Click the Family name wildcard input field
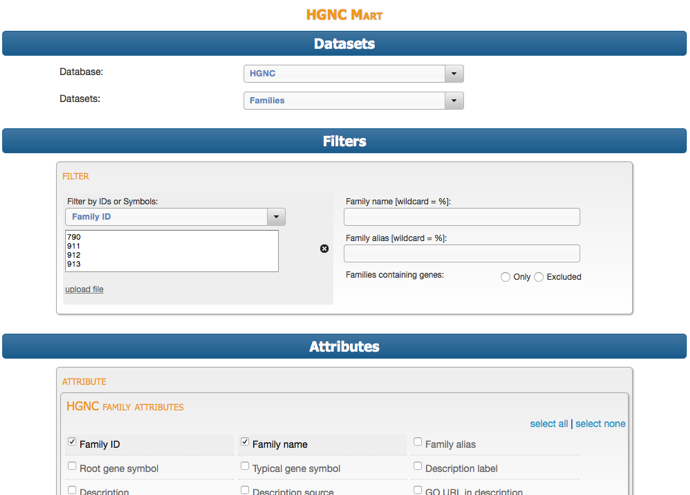690x495 pixels. click(x=462, y=217)
